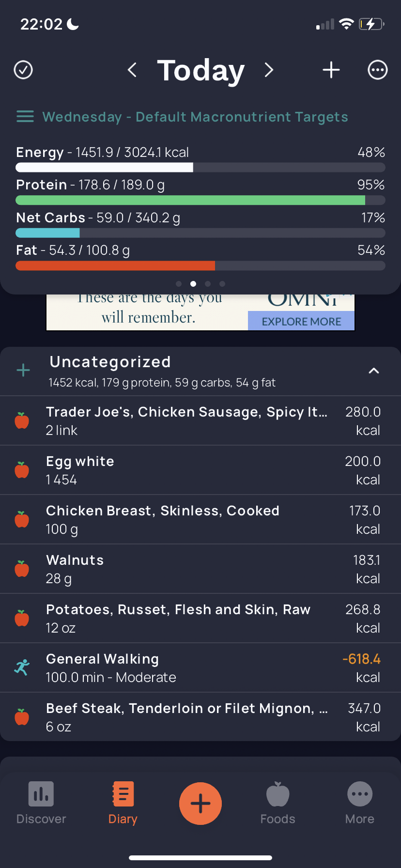Collapse the Uncategorized group chevron
This screenshot has width=401, height=868.
374,371
